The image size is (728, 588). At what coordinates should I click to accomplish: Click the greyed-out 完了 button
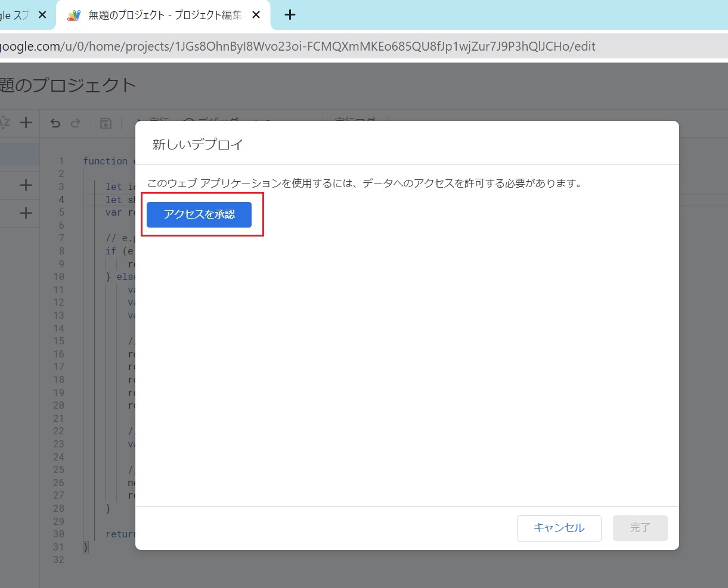pos(640,528)
